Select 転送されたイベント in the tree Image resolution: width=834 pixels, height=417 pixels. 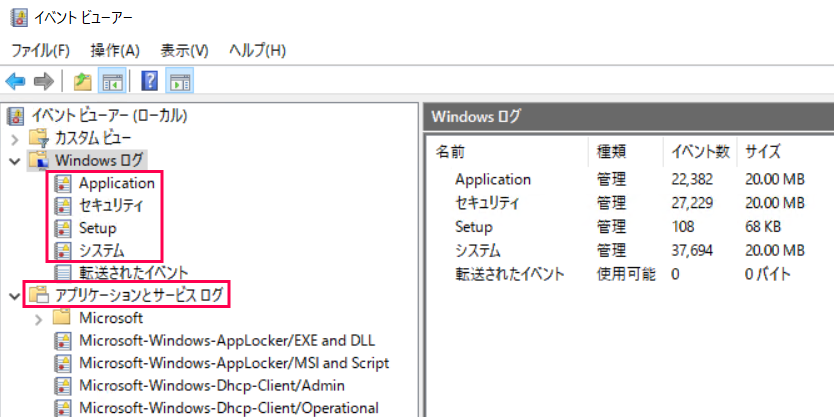[x=134, y=273]
